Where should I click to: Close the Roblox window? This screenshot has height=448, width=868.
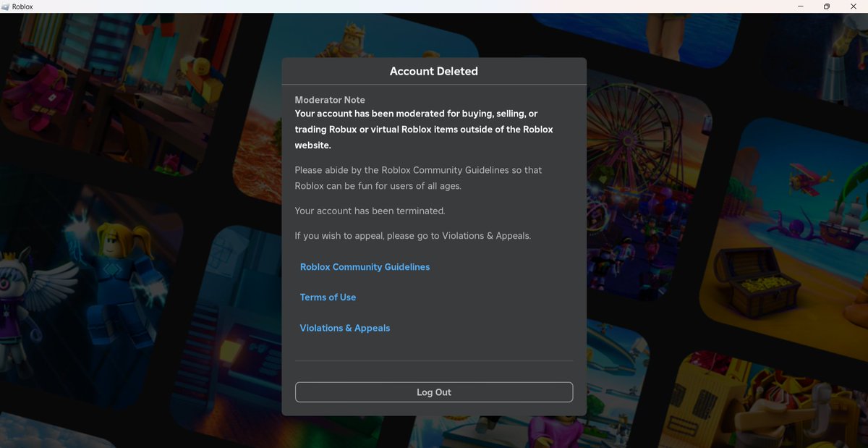(x=853, y=7)
